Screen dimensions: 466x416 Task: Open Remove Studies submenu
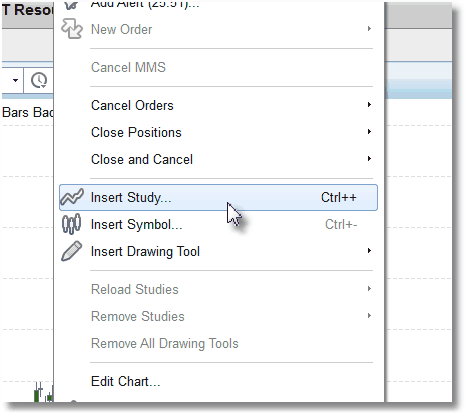[218, 316]
